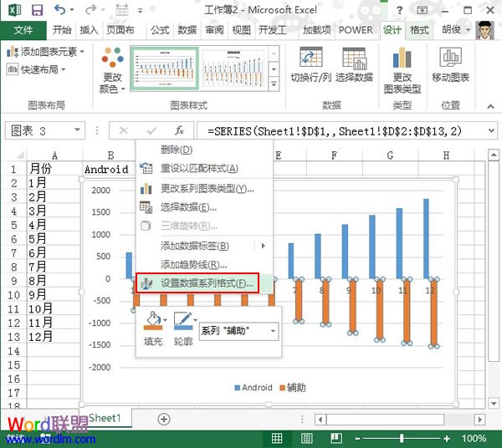Viewport: 502px width, 448px height.
Task: Click cell A1 containing 月份
Action: click(x=54, y=169)
